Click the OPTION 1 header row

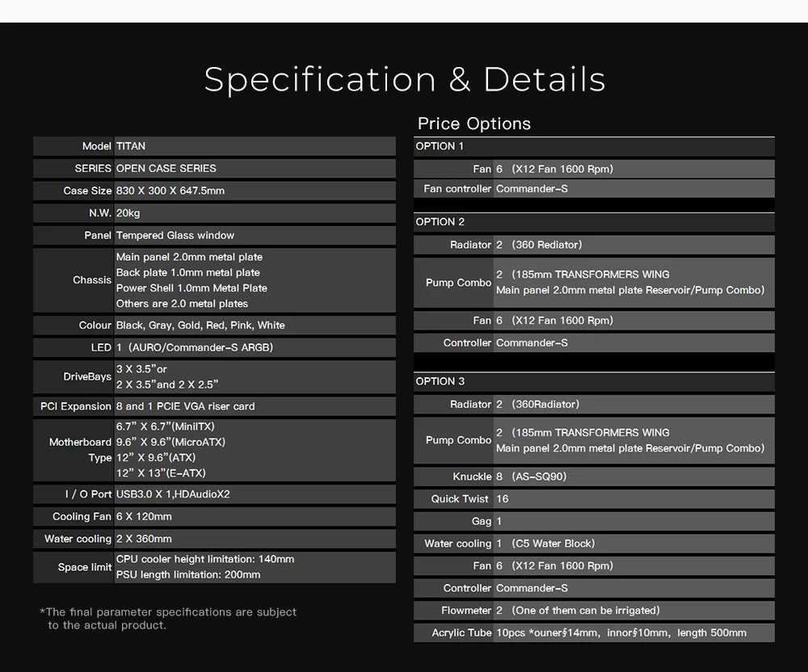click(593, 146)
